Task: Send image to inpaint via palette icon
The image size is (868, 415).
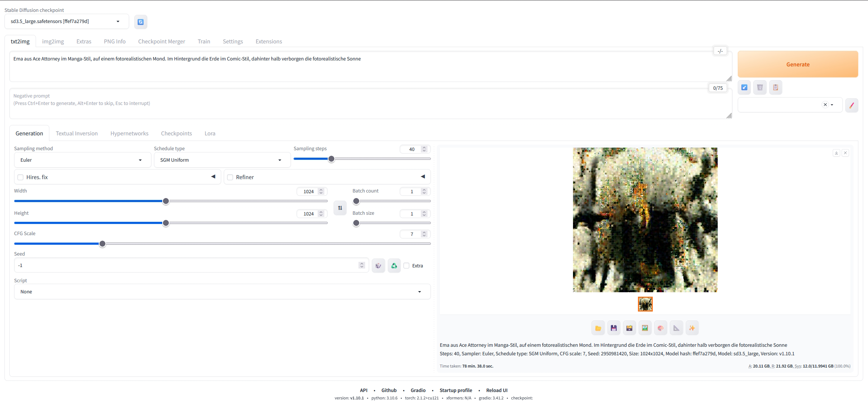Action: click(x=661, y=328)
